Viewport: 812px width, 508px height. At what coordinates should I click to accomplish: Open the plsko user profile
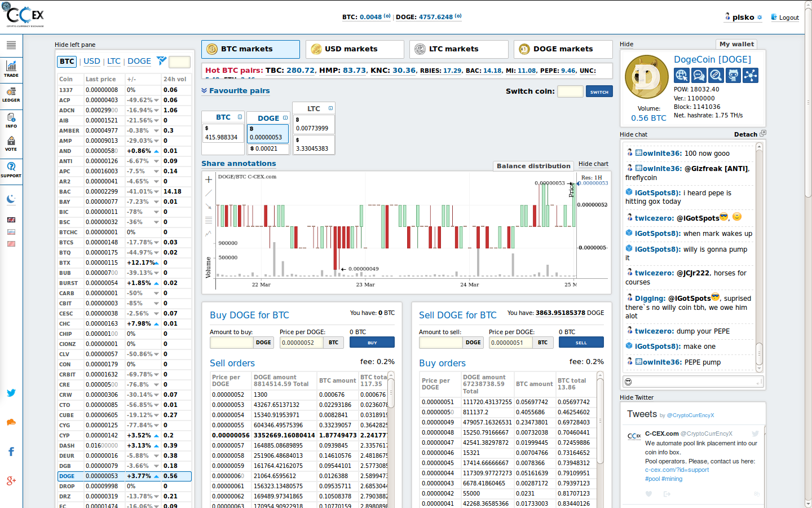click(743, 17)
